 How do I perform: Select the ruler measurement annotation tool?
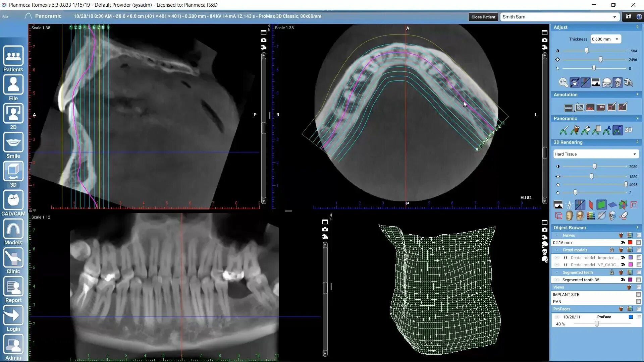pyautogui.click(x=569, y=107)
